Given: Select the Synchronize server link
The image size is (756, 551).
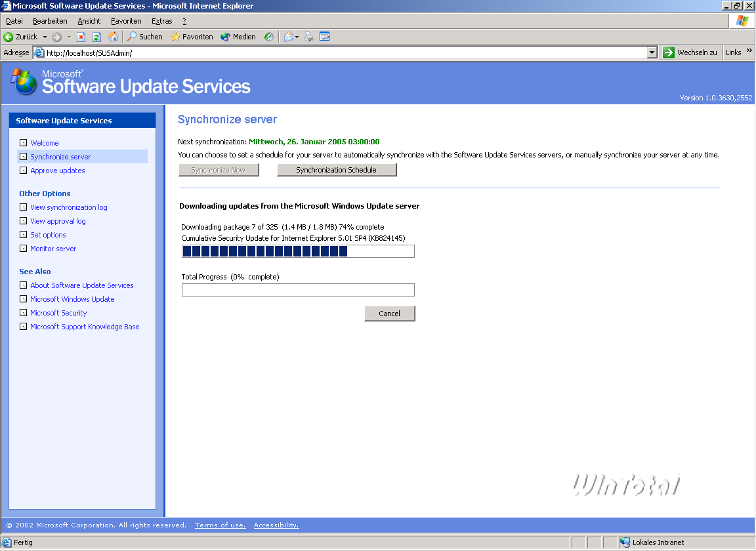Looking at the screenshot, I should tap(60, 157).
